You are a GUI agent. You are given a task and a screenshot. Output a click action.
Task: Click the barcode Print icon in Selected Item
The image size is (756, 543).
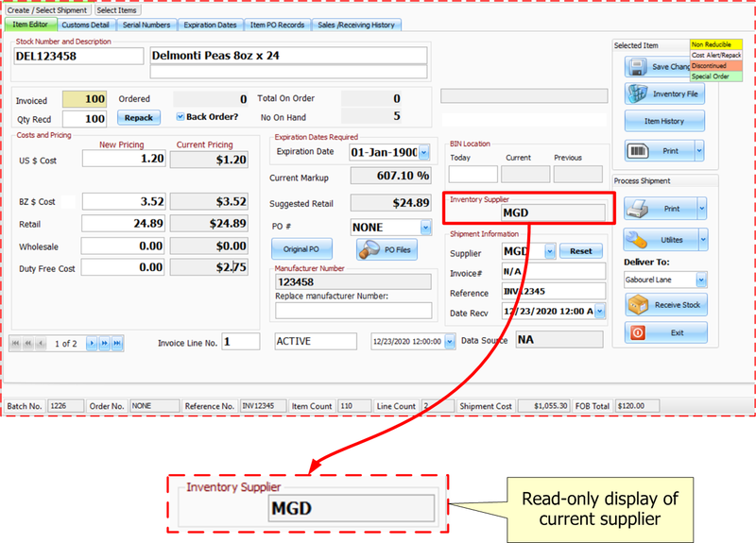point(637,151)
